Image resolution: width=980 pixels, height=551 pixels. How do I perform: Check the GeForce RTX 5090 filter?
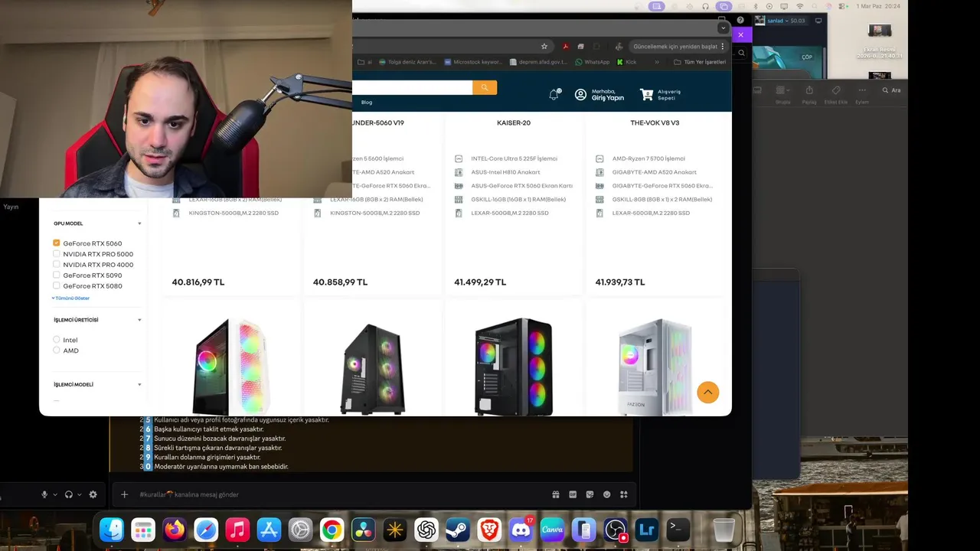[x=57, y=275]
